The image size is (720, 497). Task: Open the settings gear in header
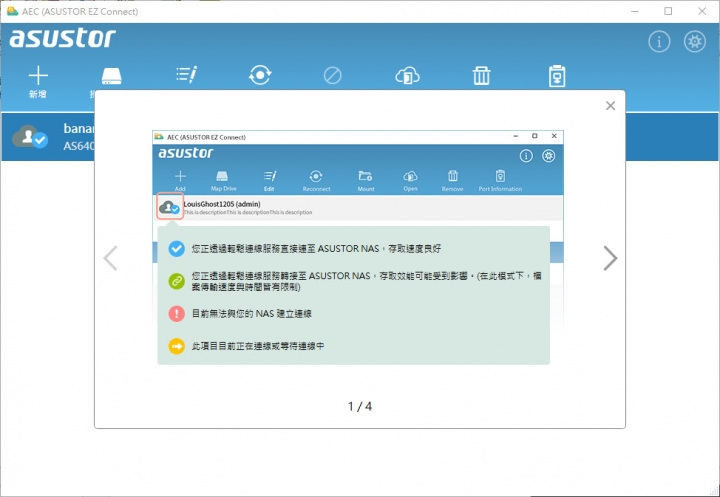point(695,42)
